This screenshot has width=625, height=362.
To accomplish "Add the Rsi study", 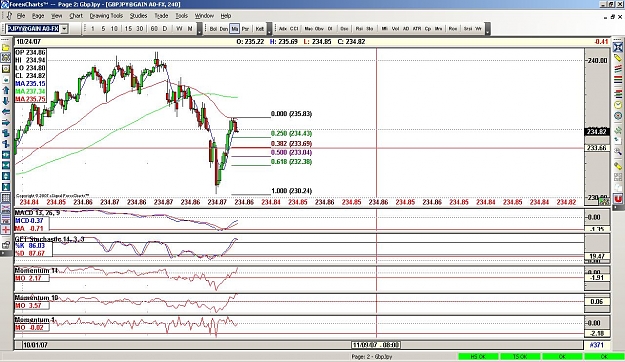I will tap(359, 29).
